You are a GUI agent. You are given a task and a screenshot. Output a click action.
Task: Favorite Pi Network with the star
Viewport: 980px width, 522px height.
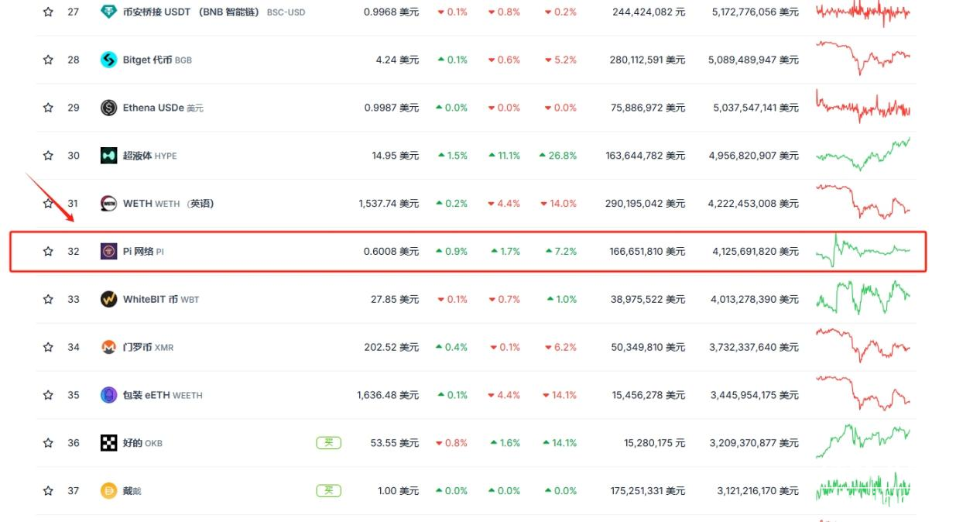tap(48, 252)
